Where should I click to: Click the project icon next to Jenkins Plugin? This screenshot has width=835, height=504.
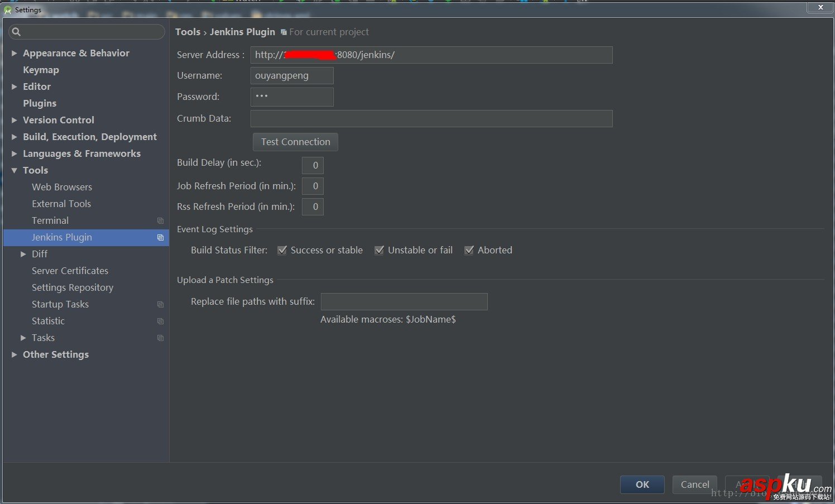click(x=160, y=237)
